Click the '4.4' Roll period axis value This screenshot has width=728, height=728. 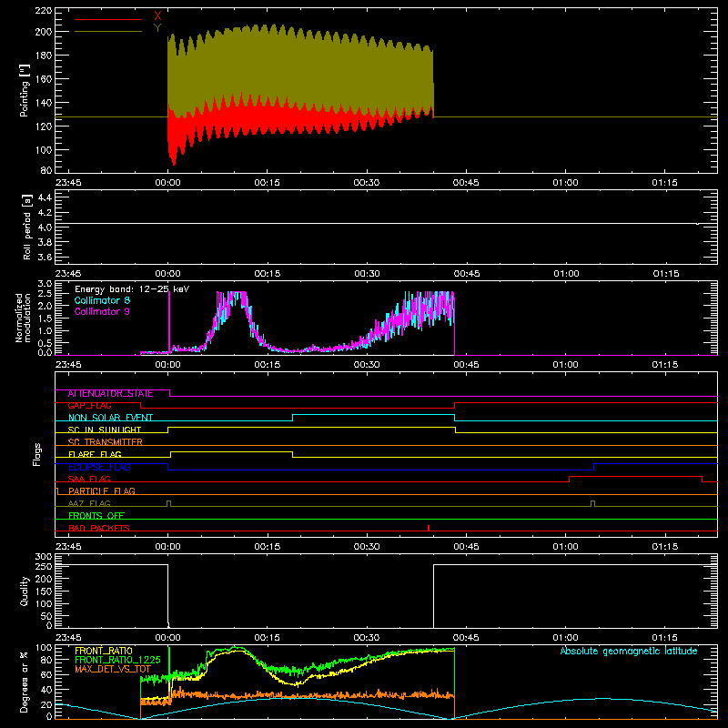[45, 197]
